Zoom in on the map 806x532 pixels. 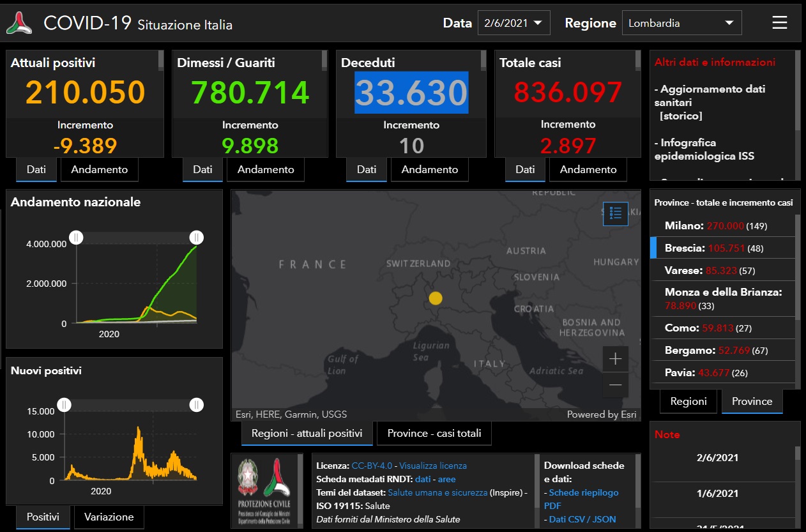615,359
